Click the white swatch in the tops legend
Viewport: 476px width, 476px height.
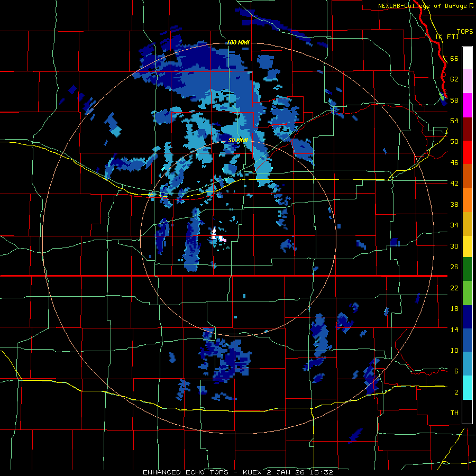467,58
